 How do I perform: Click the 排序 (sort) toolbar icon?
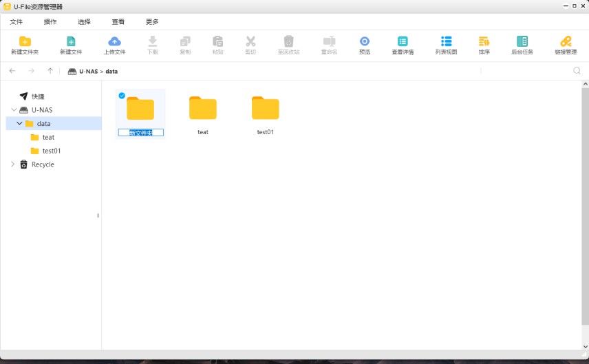tap(484, 42)
